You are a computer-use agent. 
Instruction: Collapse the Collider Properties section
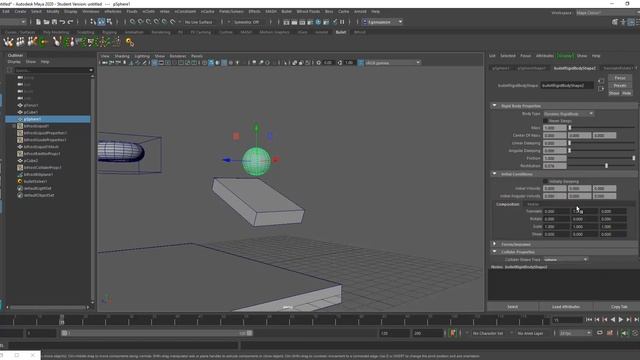pos(494,252)
